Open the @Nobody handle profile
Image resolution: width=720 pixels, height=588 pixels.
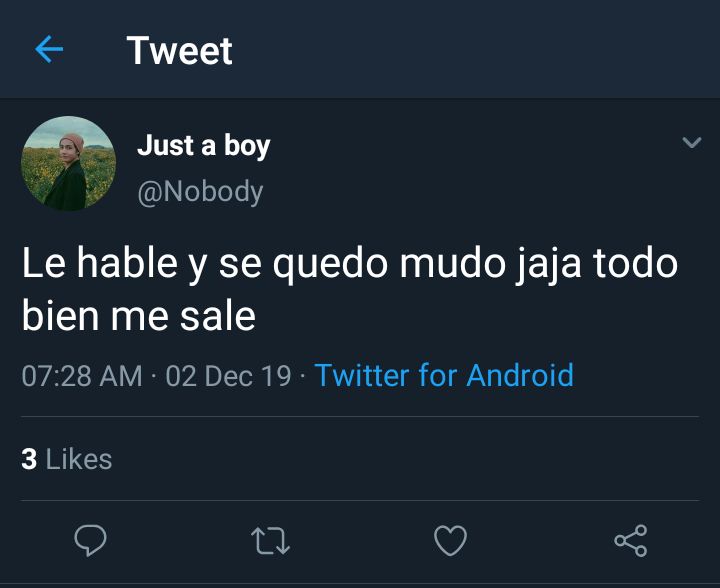(x=200, y=191)
